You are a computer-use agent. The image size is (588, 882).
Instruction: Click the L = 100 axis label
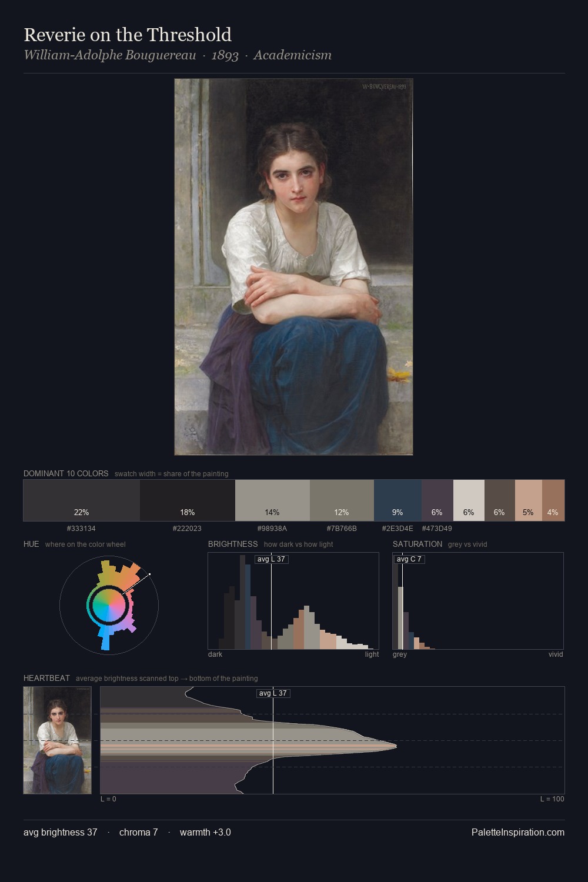pyautogui.click(x=552, y=799)
